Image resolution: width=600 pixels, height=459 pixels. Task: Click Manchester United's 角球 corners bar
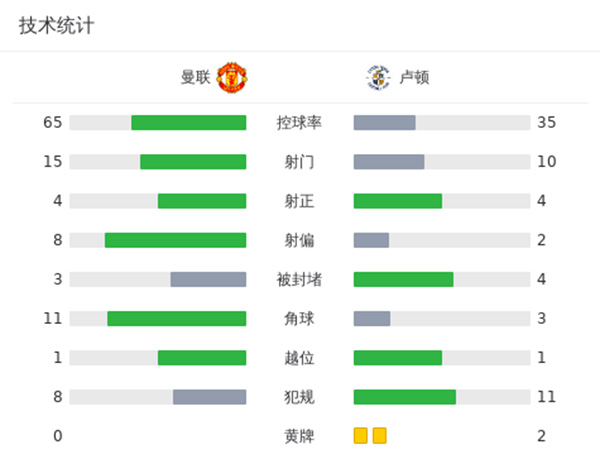tap(176, 318)
